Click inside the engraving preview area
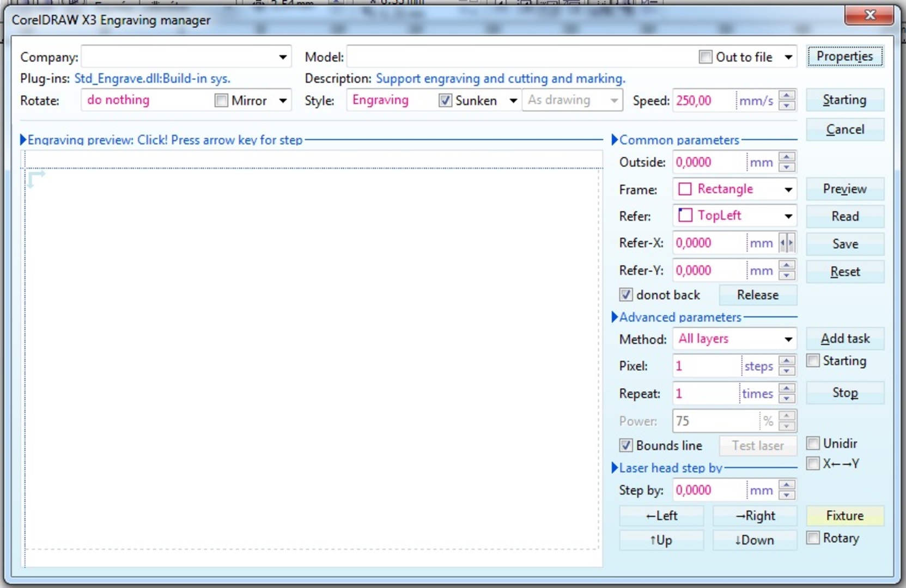Image resolution: width=906 pixels, height=588 pixels. pos(312,359)
